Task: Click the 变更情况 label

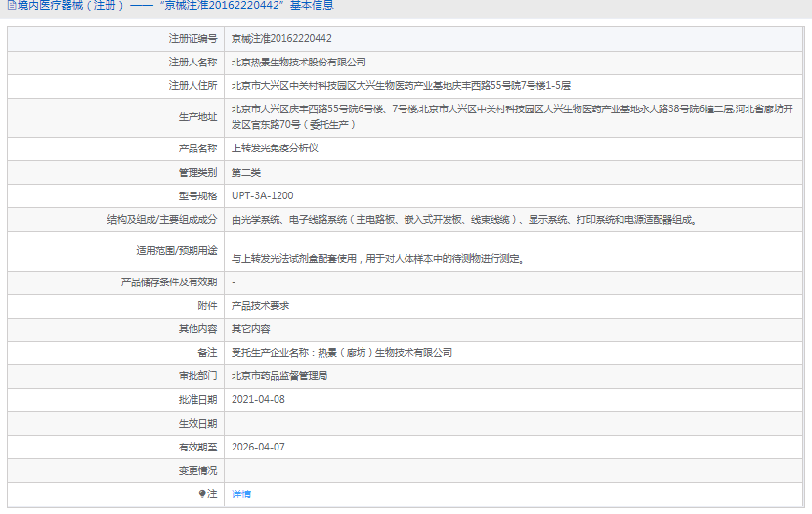Action: [197, 471]
